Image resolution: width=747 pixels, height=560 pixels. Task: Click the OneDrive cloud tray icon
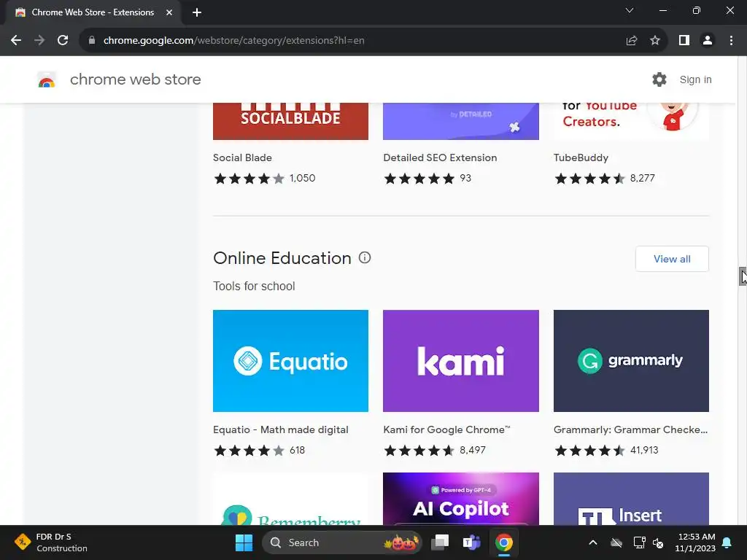coord(616,542)
